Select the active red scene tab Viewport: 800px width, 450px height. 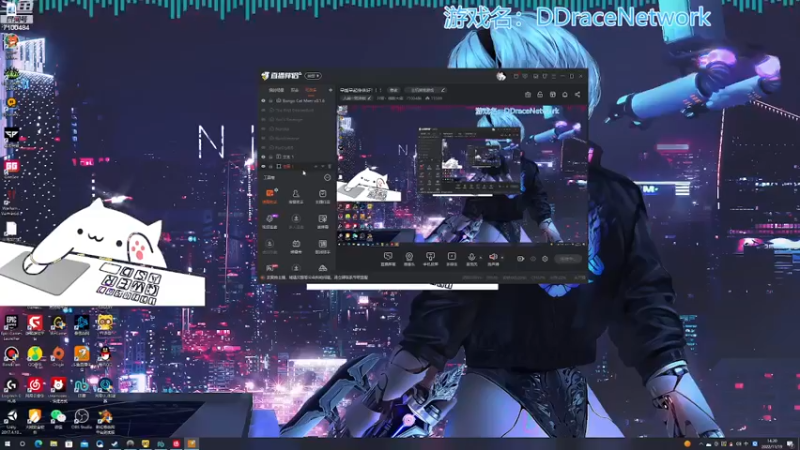310,90
